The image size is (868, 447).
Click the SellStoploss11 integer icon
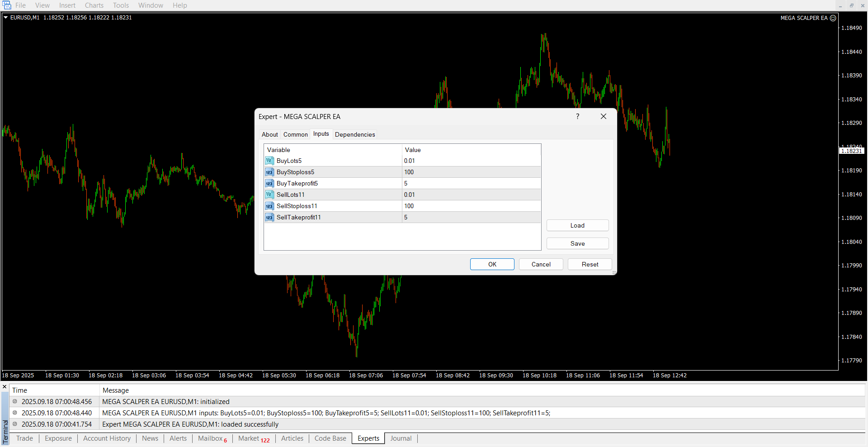[269, 206]
